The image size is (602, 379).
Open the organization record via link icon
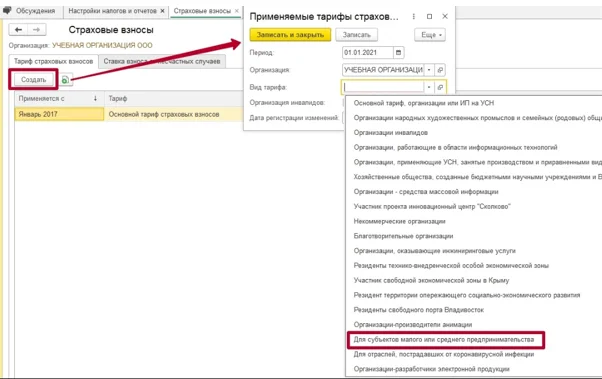pyautogui.click(x=440, y=70)
